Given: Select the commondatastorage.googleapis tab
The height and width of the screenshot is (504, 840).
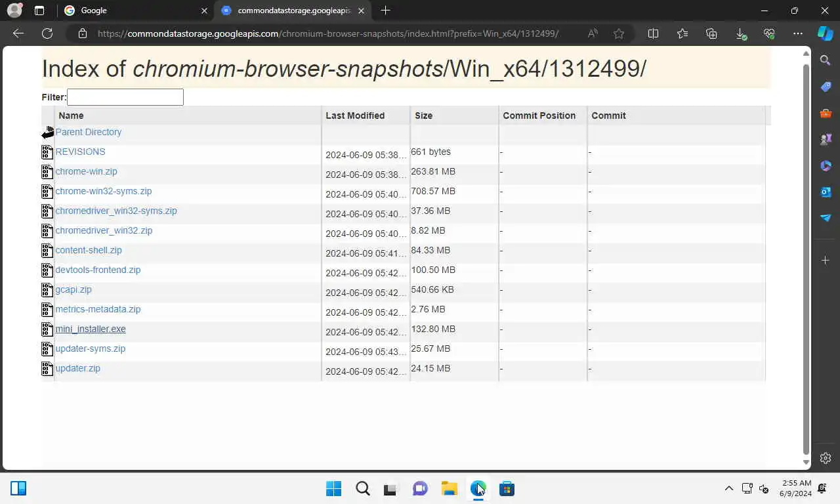Looking at the screenshot, I should (x=293, y=10).
